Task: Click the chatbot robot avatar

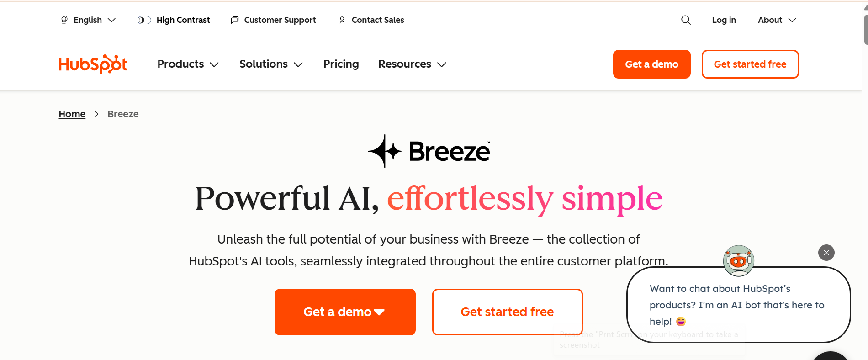Action: point(738,261)
